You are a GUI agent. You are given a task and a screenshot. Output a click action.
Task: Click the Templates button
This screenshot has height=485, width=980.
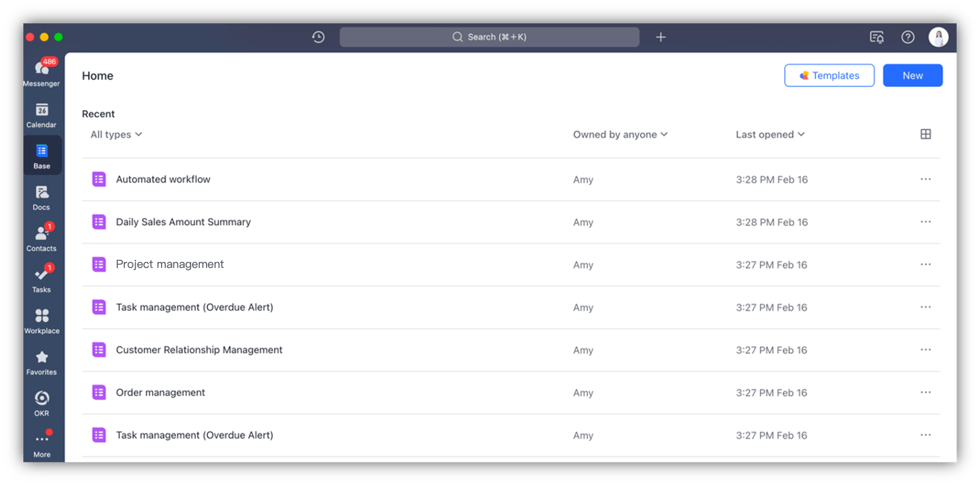point(829,75)
